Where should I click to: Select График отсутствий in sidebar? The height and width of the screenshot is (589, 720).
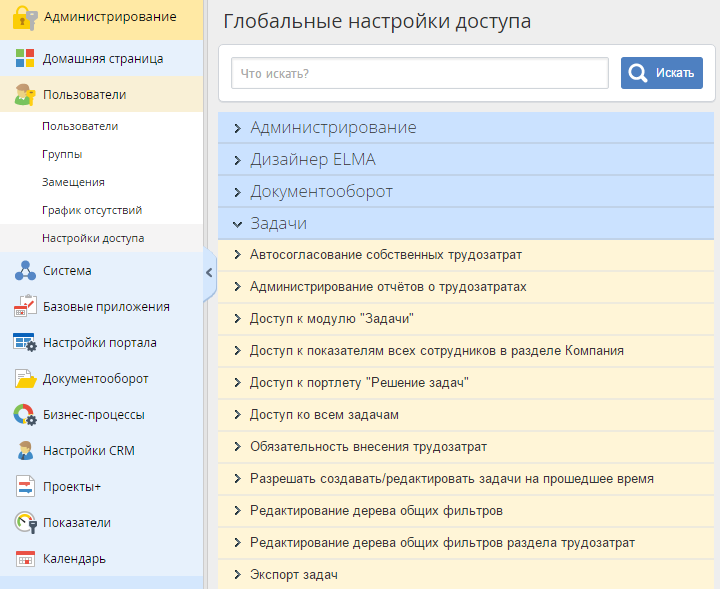click(91, 211)
